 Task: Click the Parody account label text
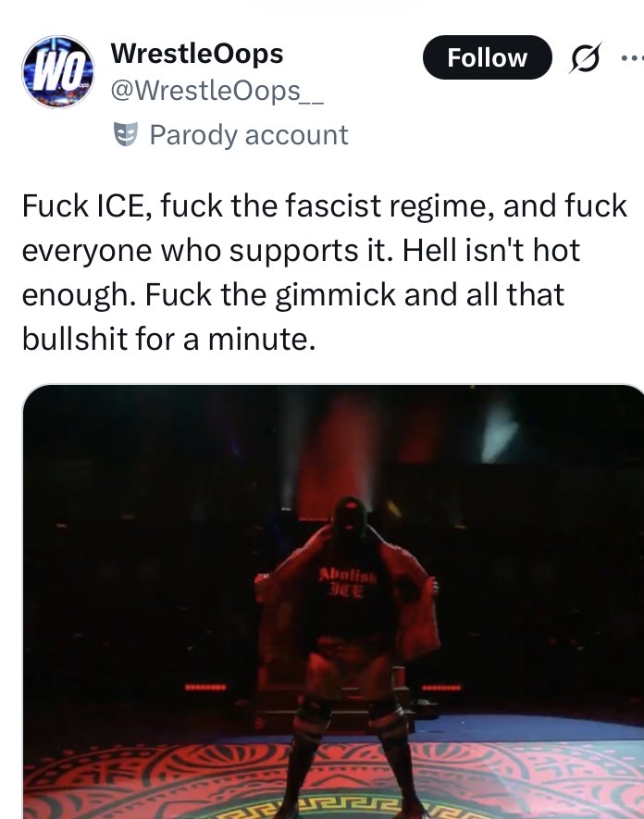point(249,135)
